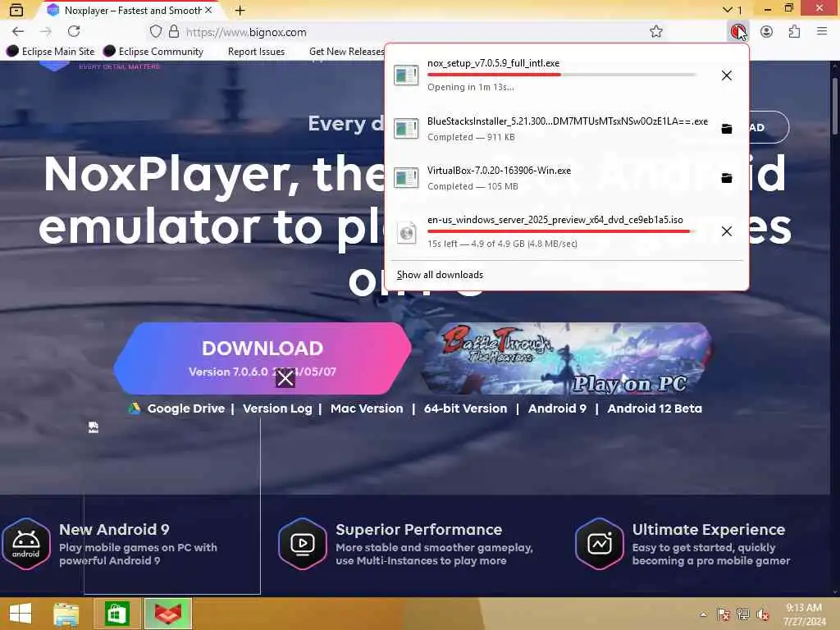Cancel the nox_setup download

[x=727, y=75]
